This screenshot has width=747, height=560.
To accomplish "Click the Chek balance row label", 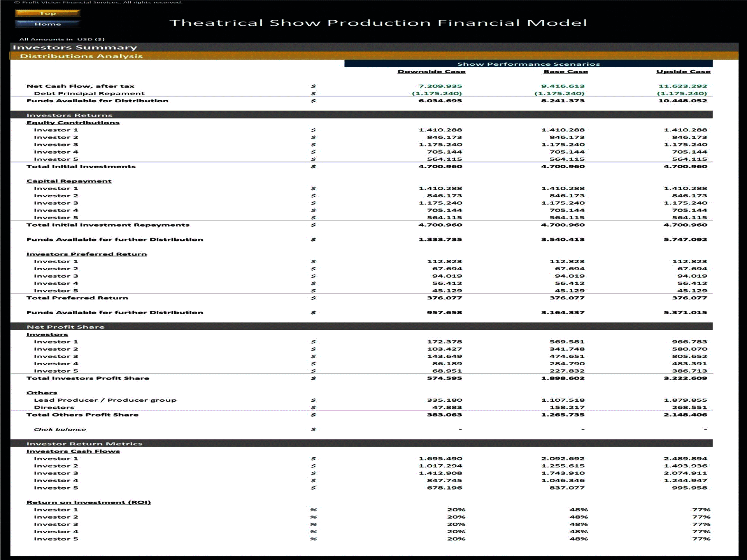I will pyautogui.click(x=60, y=429).
